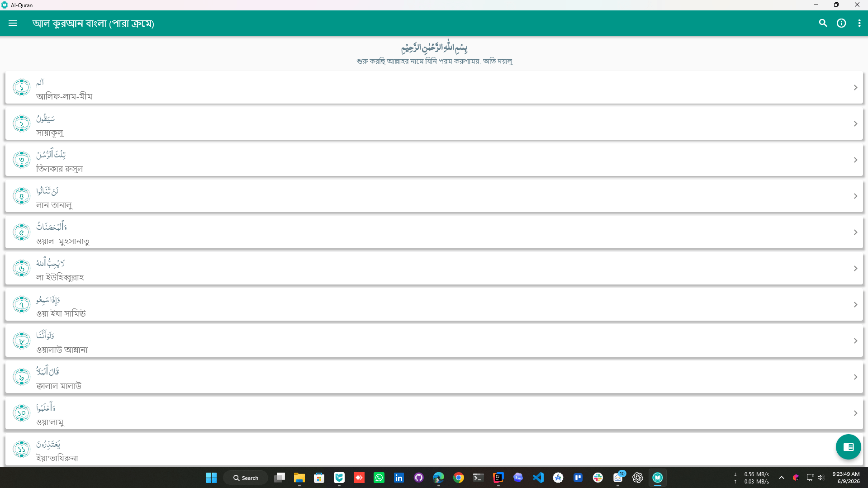The height and width of the screenshot is (488, 868).
Task: Click the search magnifier icon
Action: 823,23
